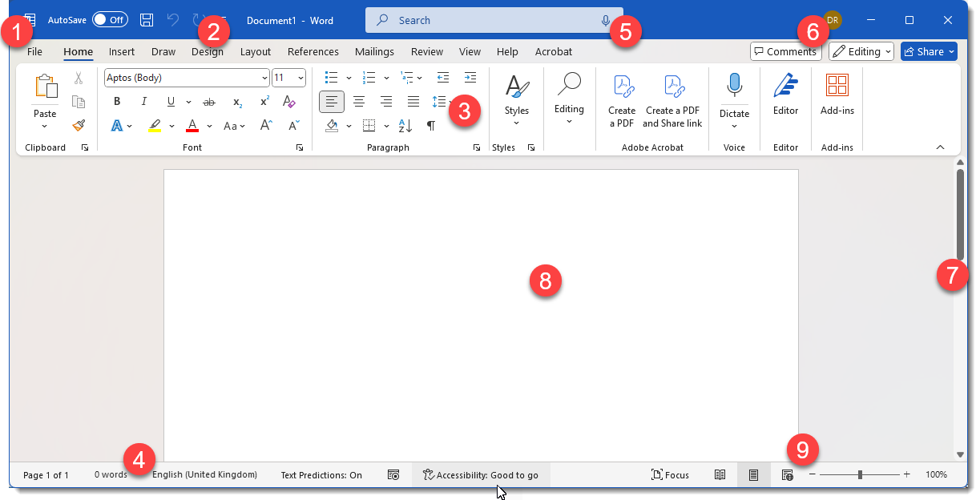Image resolution: width=980 pixels, height=500 pixels.
Task: Toggle Strikethrough text
Action: pos(209,102)
